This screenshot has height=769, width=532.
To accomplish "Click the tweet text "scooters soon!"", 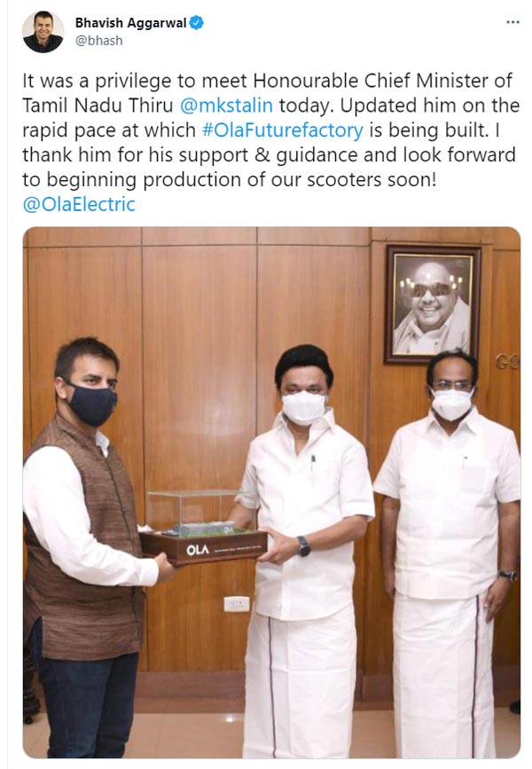I will [x=372, y=180].
